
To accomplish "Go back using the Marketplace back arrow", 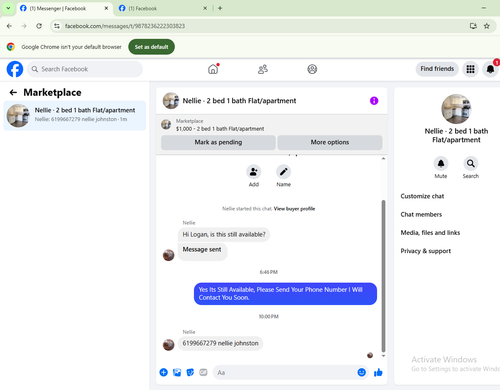I will pyautogui.click(x=13, y=92).
